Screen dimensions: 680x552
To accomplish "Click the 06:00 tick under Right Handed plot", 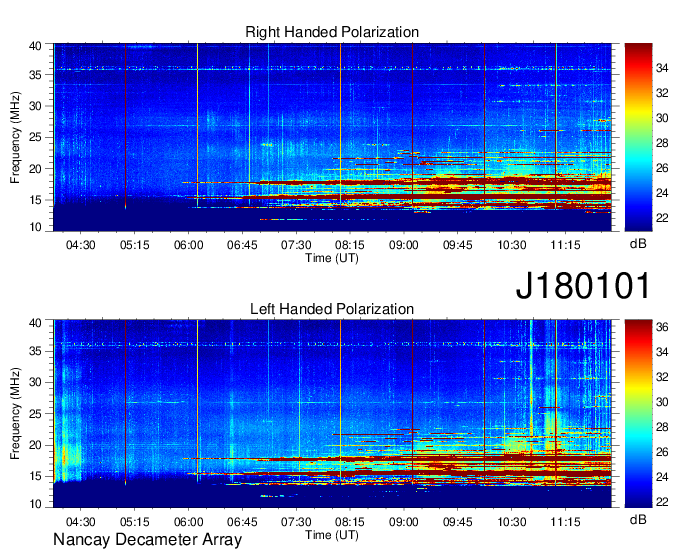I will [x=188, y=245].
